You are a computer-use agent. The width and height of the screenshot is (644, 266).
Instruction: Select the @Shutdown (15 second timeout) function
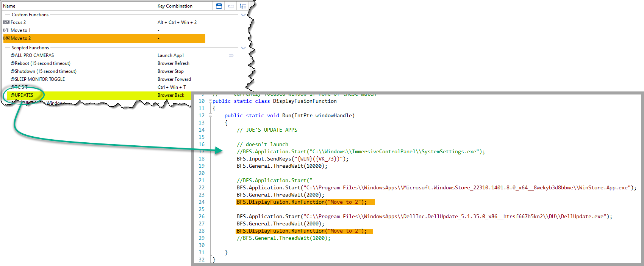coord(43,71)
